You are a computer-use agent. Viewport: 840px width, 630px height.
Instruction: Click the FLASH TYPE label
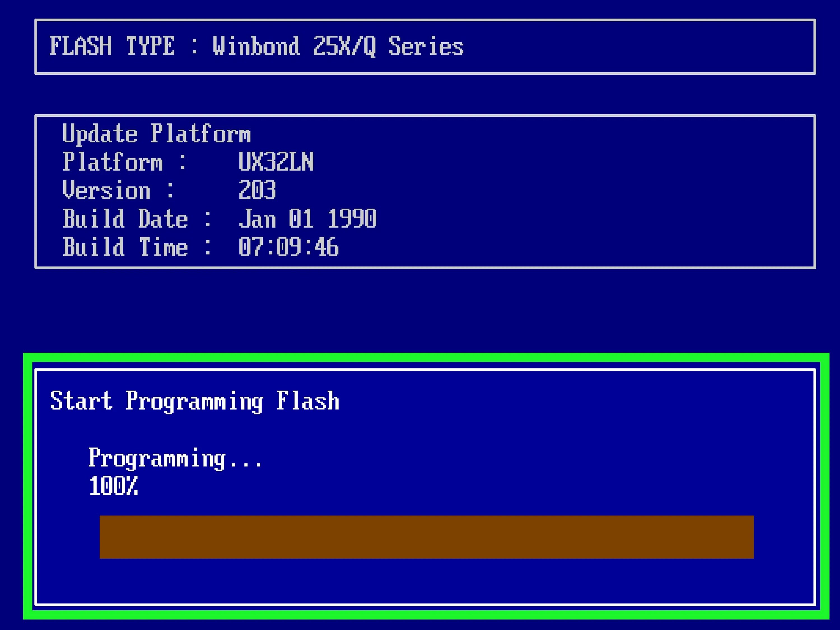112,46
